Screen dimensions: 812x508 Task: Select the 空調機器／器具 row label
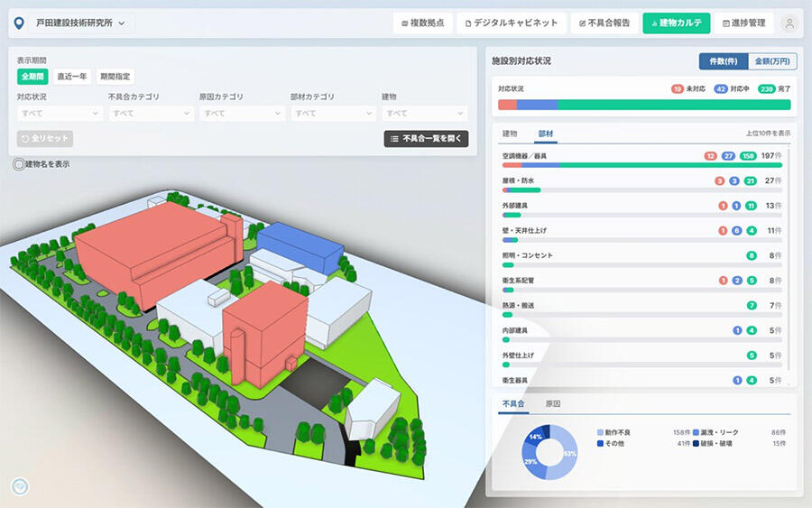point(524,156)
